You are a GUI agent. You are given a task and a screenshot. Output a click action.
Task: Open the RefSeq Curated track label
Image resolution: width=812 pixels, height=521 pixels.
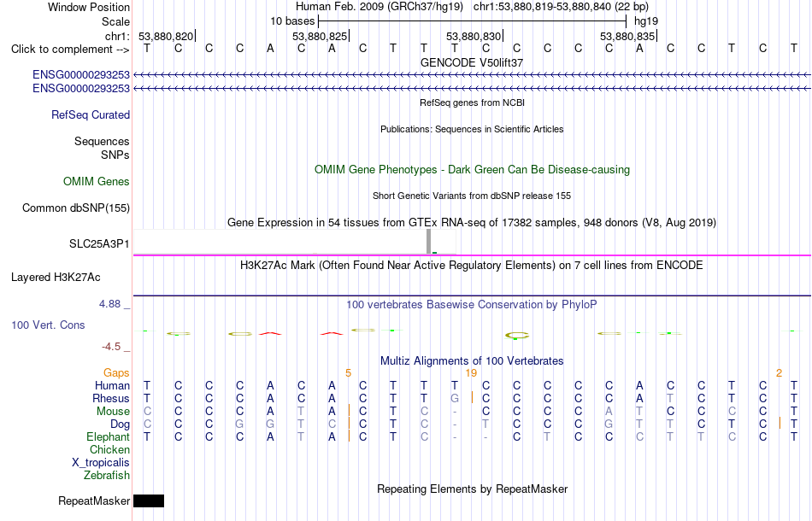pyautogui.click(x=91, y=114)
